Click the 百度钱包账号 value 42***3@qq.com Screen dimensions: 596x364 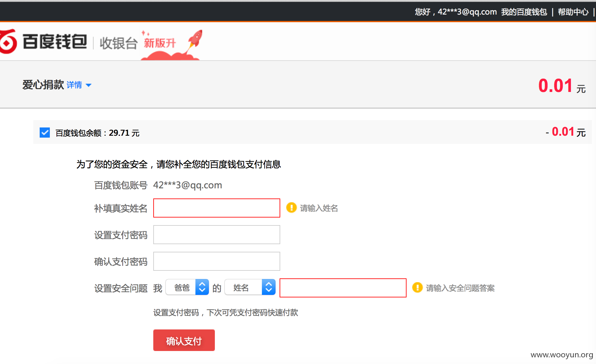188,185
